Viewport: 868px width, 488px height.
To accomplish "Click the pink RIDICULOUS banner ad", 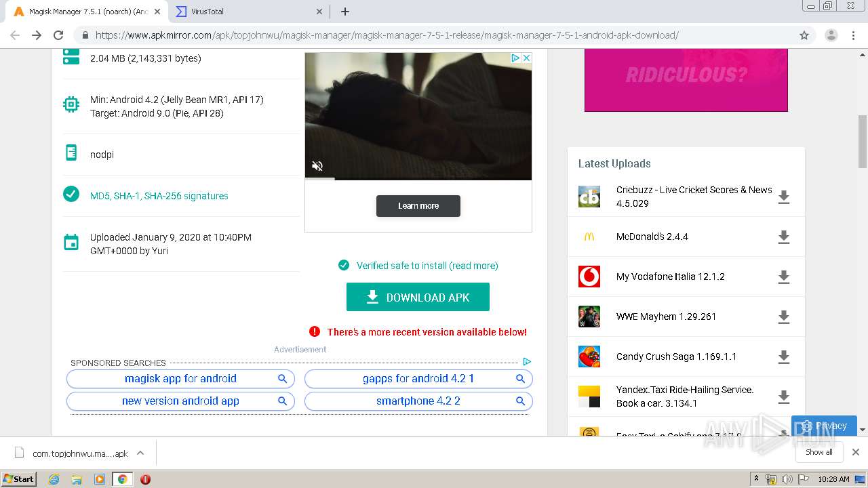I will coord(686,80).
